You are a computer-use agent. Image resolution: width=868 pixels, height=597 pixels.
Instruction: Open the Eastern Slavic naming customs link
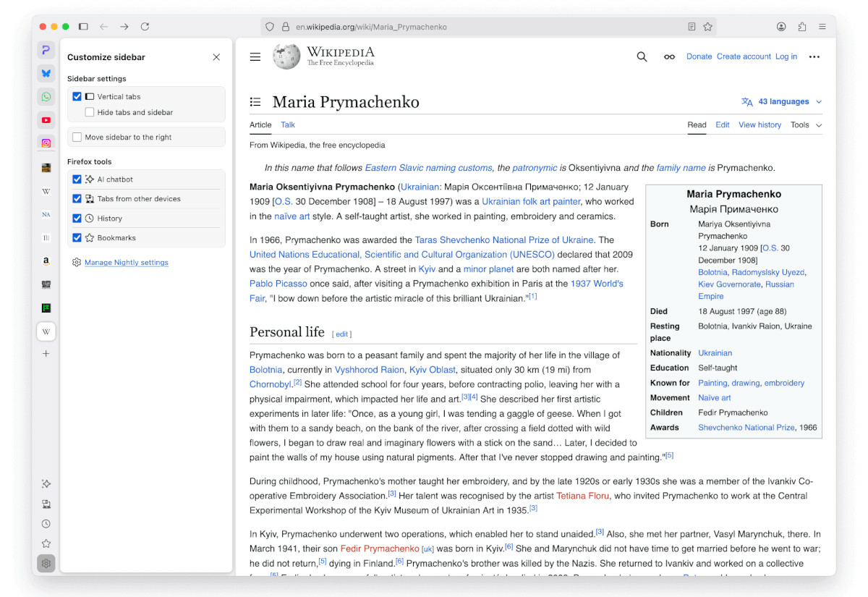428,168
